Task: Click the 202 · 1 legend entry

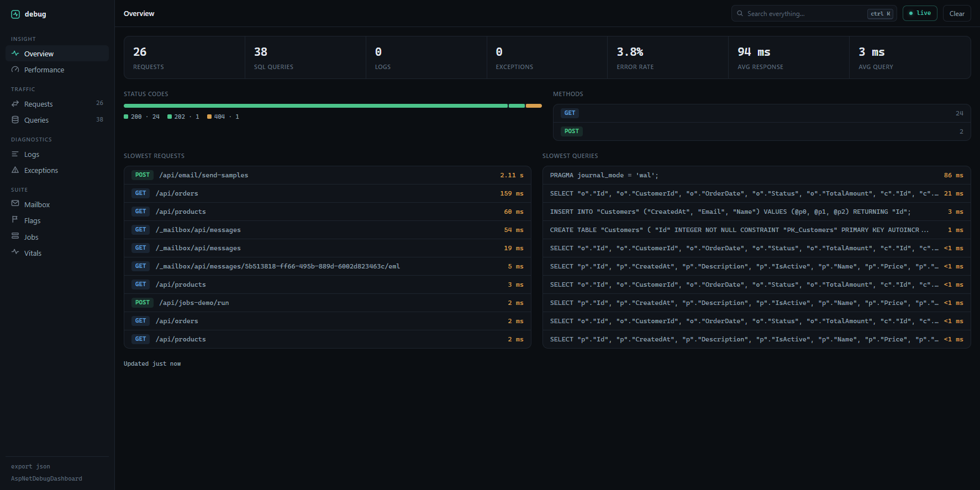Action: 183,117
